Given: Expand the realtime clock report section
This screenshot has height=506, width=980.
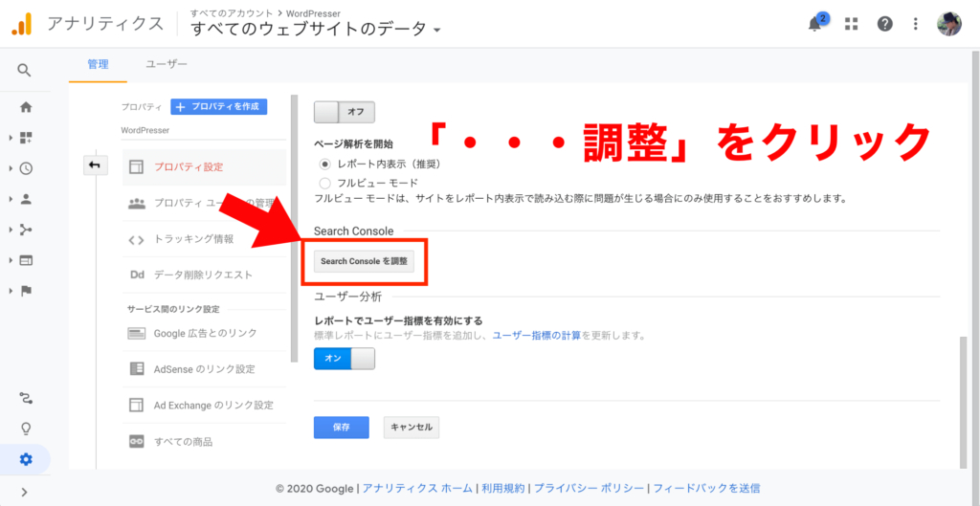Looking at the screenshot, I should tap(26, 168).
